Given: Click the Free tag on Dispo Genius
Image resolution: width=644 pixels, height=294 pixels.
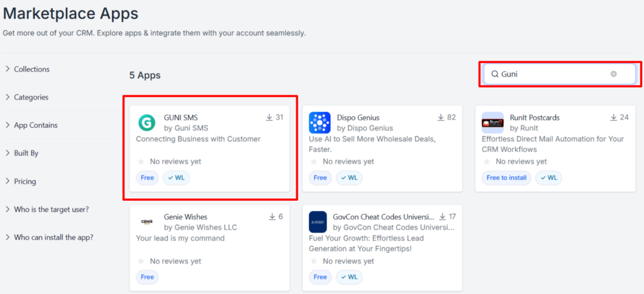Looking at the screenshot, I should 320,178.
